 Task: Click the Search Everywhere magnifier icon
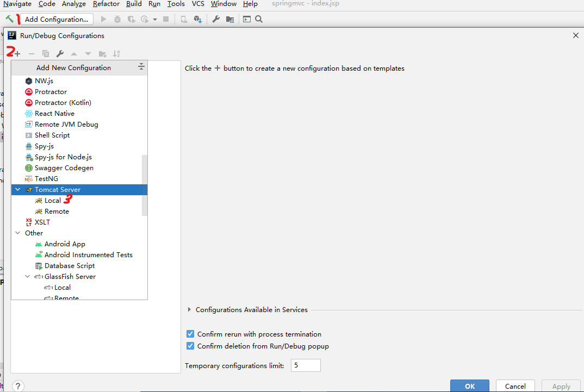(x=259, y=19)
